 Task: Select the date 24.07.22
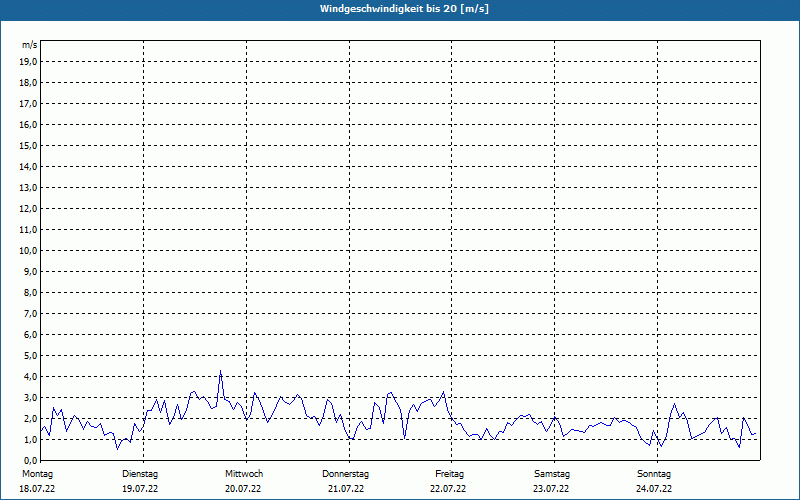click(x=654, y=489)
